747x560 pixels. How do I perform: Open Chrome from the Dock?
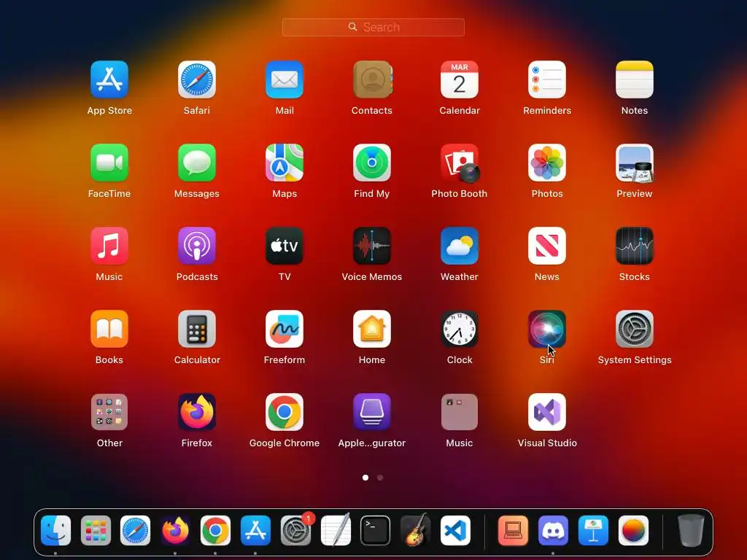pos(215,531)
